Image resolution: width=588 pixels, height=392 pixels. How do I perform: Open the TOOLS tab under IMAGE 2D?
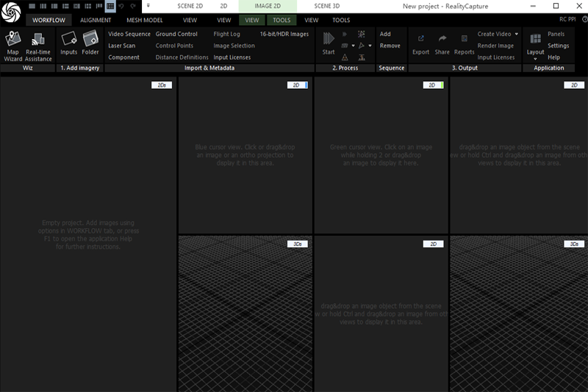click(282, 20)
